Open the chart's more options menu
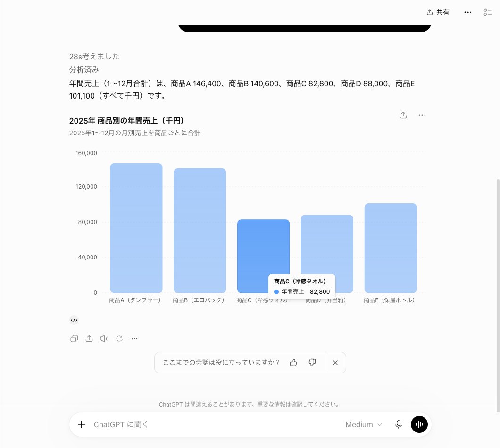 point(422,115)
